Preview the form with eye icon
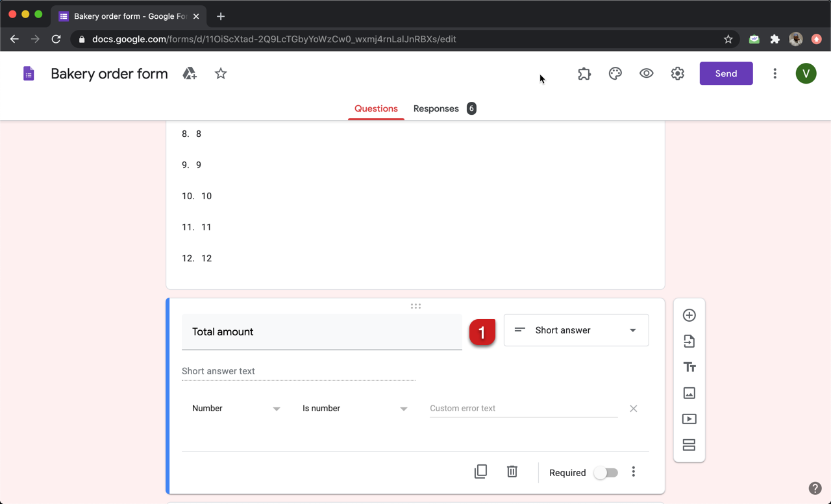Screen dimensions: 831x504 coord(646,74)
